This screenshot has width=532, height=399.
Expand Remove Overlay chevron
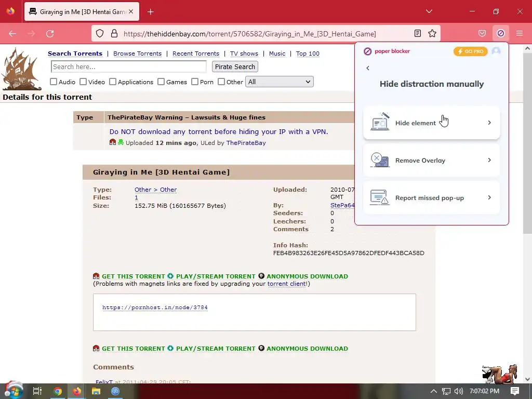489,160
